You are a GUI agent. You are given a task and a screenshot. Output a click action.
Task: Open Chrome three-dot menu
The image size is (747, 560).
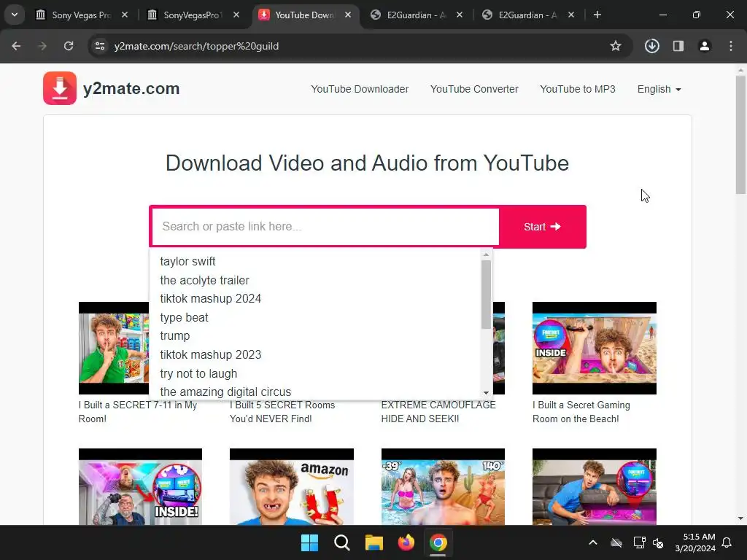pyautogui.click(x=730, y=46)
